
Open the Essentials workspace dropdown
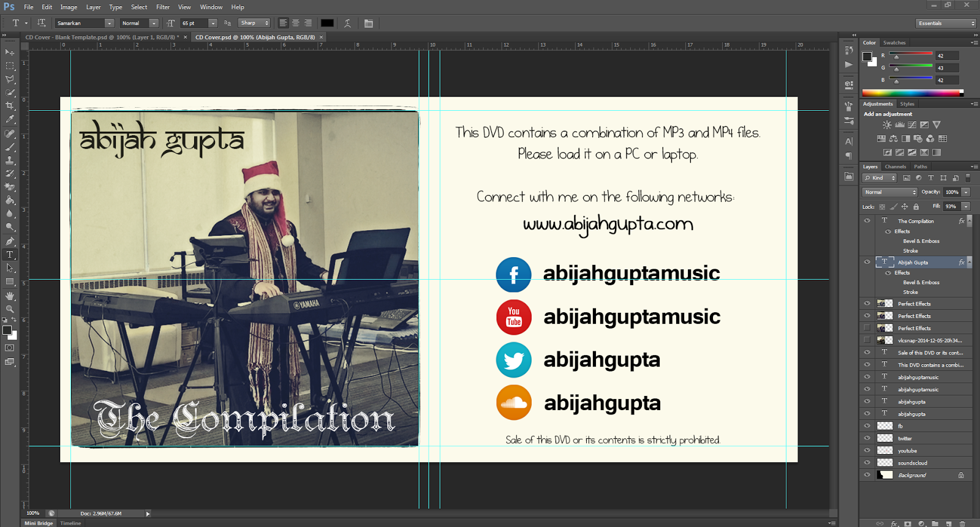click(946, 23)
